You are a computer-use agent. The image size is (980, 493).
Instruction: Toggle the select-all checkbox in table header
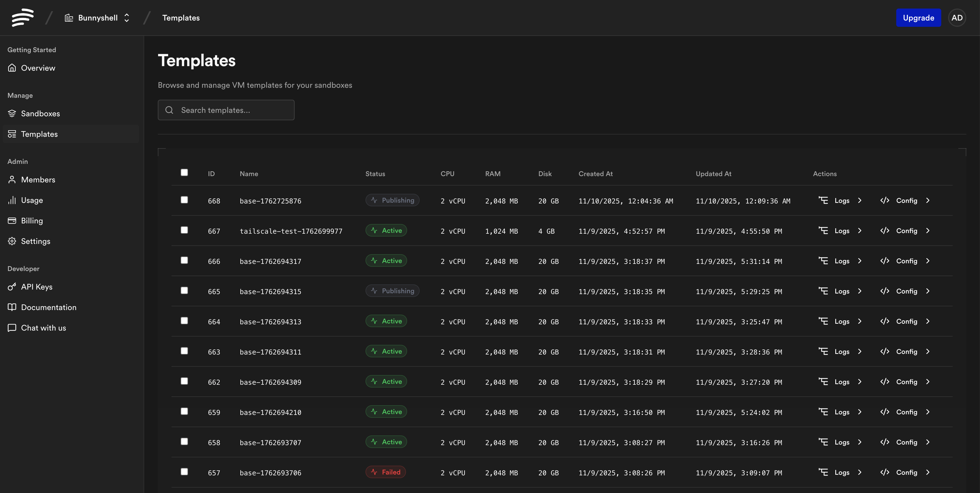(x=184, y=172)
